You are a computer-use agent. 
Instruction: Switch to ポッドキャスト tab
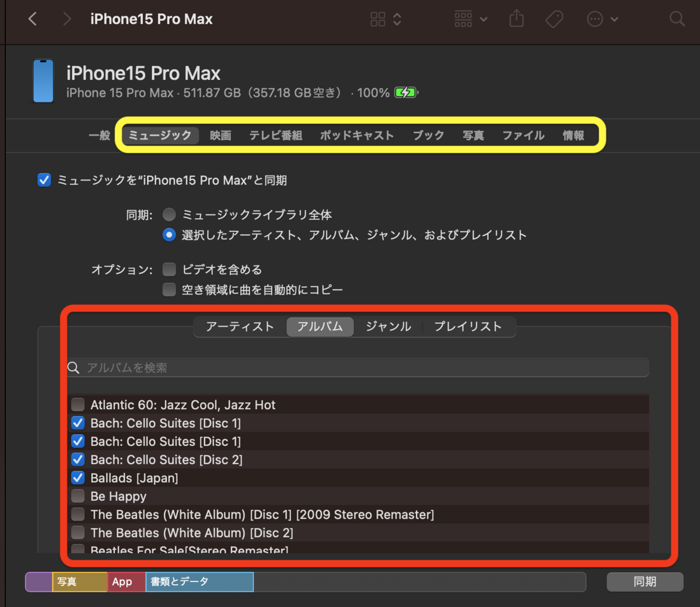click(x=357, y=135)
